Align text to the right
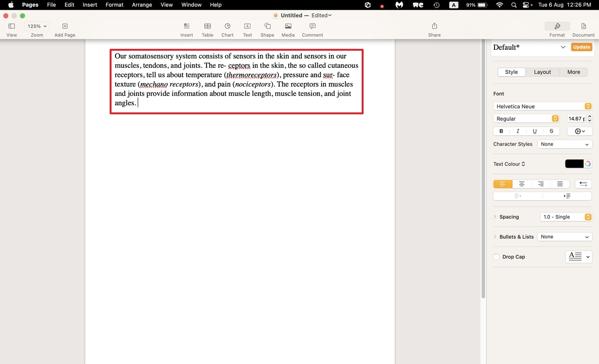This screenshot has height=364, width=599. coord(540,184)
